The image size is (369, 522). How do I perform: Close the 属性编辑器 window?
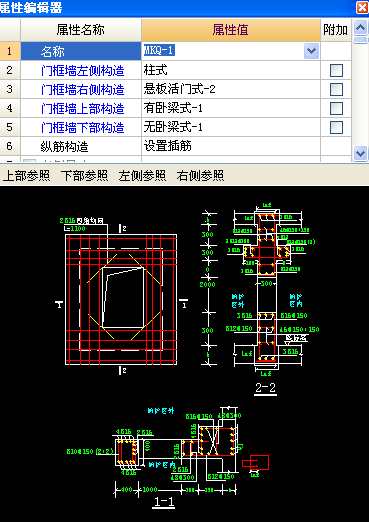(x=362, y=7)
